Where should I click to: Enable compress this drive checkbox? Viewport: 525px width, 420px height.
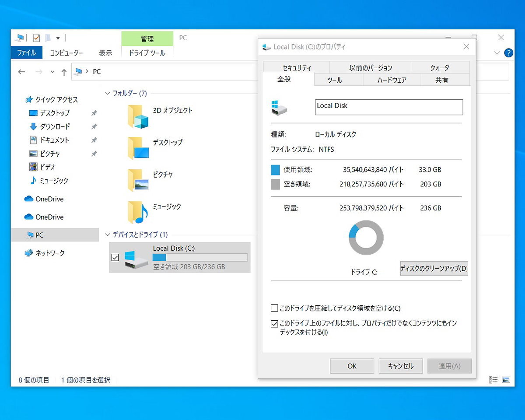[274, 308]
